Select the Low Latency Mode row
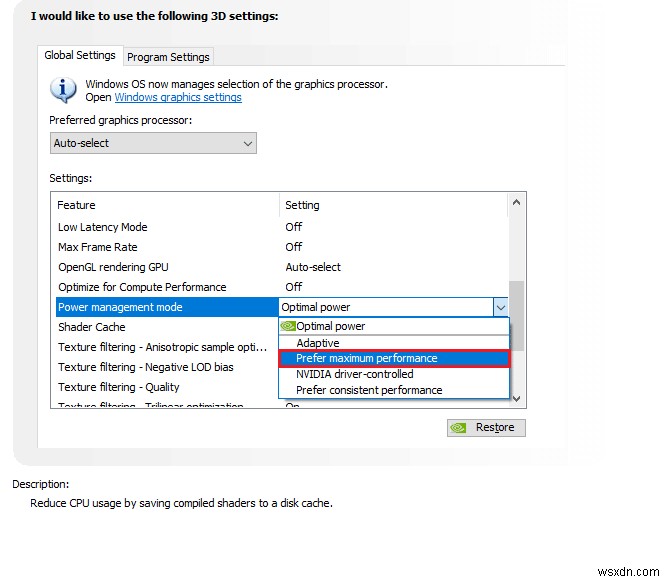 click(x=103, y=227)
